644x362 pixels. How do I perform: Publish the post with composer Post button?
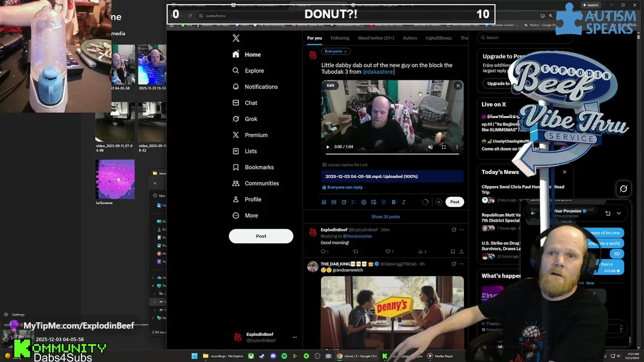pyautogui.click(x=454, y=202)
